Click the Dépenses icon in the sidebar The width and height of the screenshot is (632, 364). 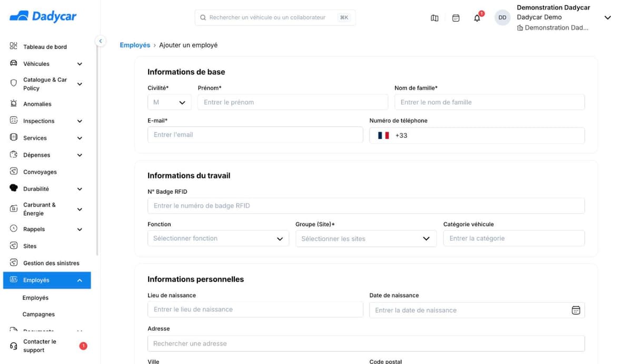point(14,155)
